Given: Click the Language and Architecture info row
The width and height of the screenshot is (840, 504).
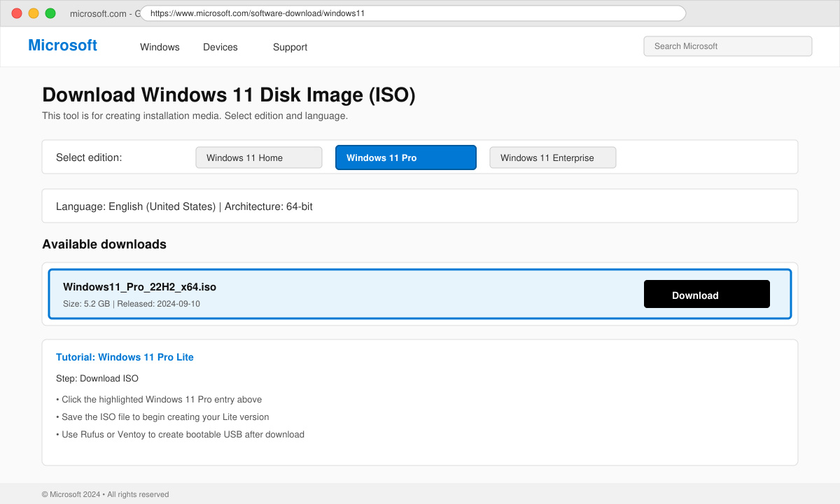Looking at the screenshot, I should click(x=420, y=206).
